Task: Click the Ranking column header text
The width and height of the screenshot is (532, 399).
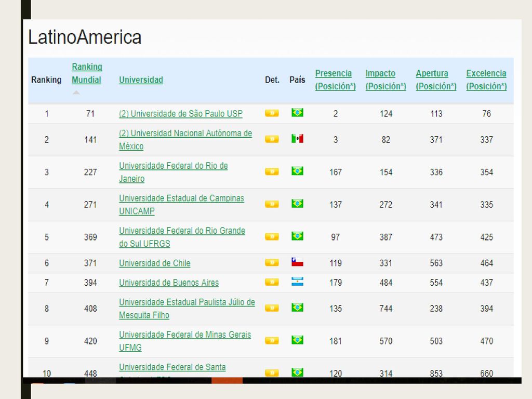Action: click(x=46, y=79)
